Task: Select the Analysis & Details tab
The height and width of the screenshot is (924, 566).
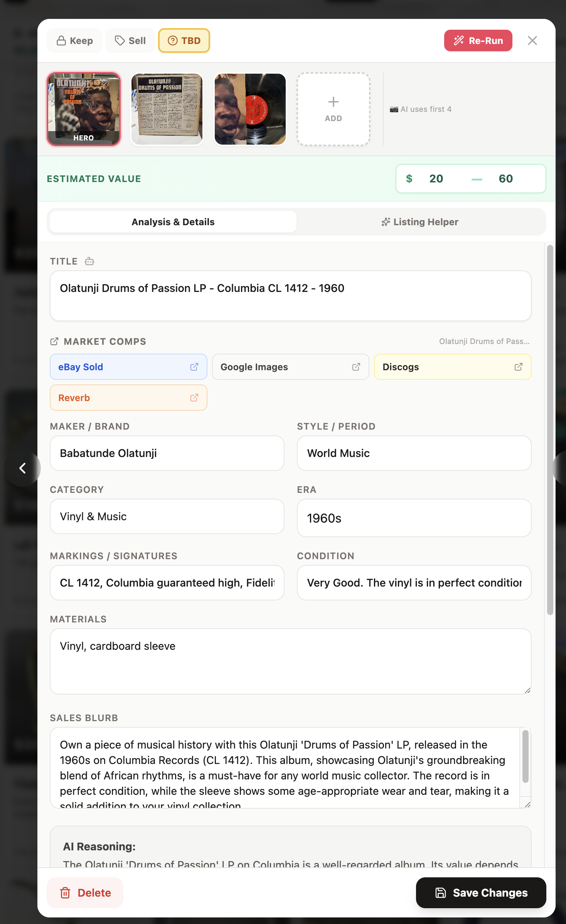Action: (x=173, y=222)
